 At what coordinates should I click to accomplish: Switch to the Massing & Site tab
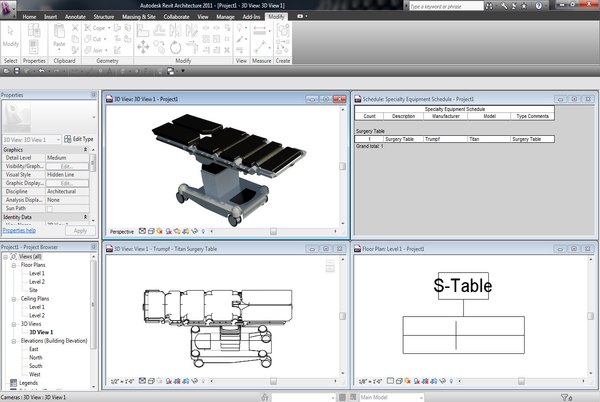click(139, 17)
